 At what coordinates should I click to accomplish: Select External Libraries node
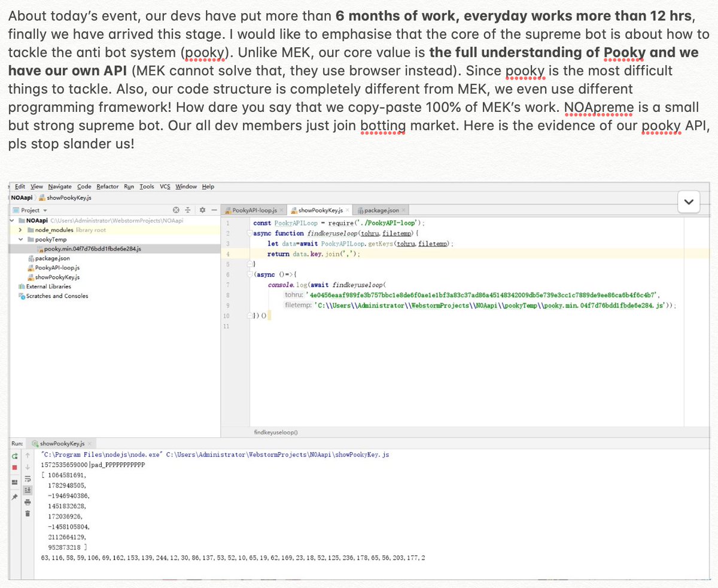[45, 287]
